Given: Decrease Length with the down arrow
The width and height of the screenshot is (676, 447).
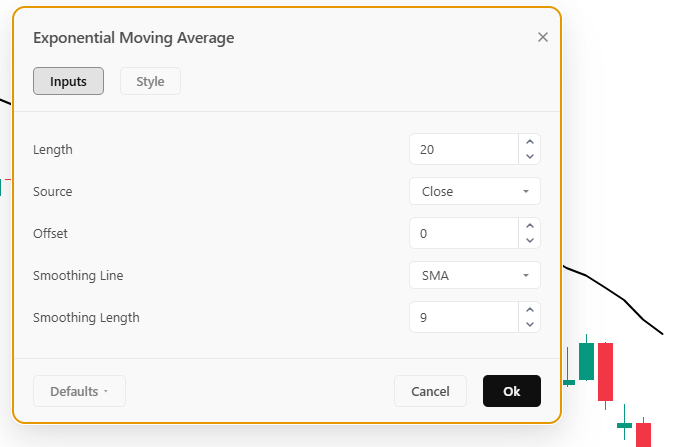Looking at the screenshot, I should 530,156.
